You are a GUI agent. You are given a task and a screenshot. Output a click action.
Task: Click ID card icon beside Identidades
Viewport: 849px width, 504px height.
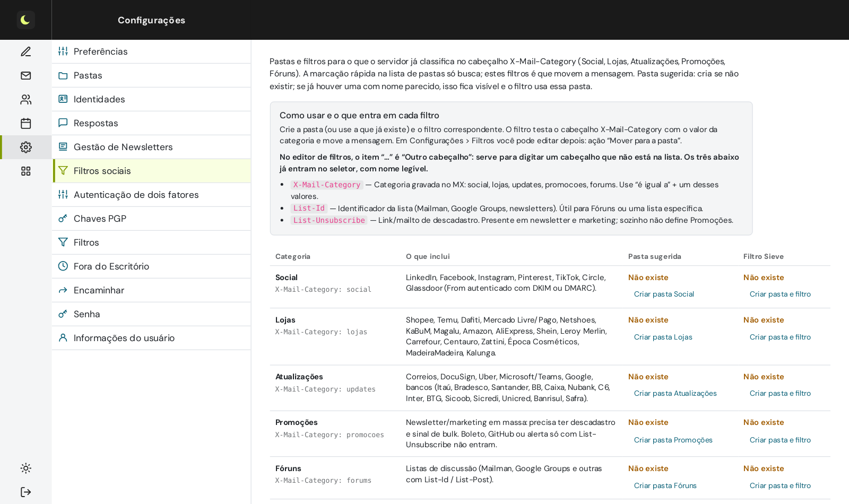point(63,99)
